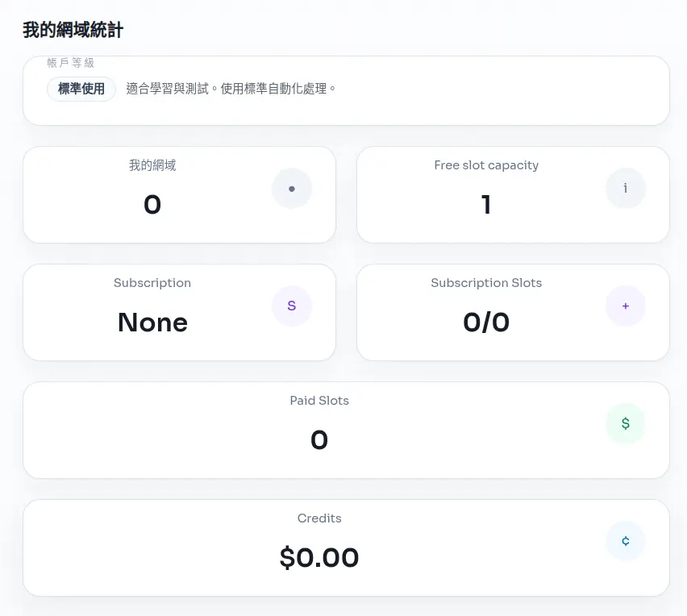Click the Free slot capacity value 1
The image size is (687, 616).
click(486, 205)
